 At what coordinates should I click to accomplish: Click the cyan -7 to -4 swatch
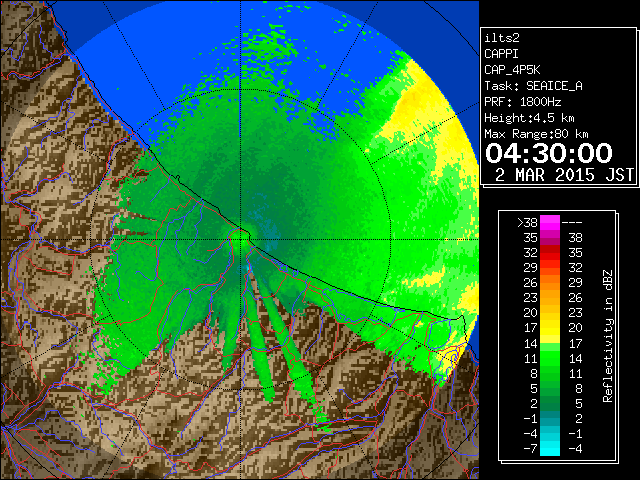click(550, 448)
